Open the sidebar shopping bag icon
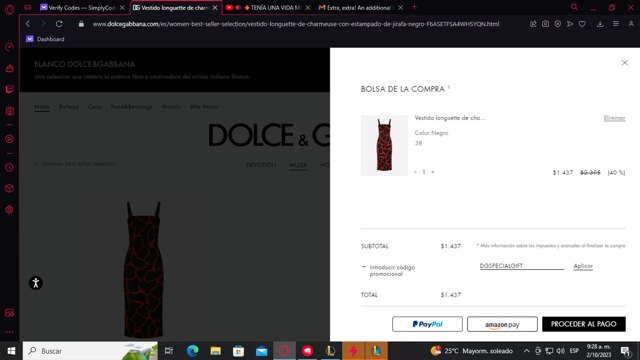This screenshot has height=360, width=640. click(9, 68)
